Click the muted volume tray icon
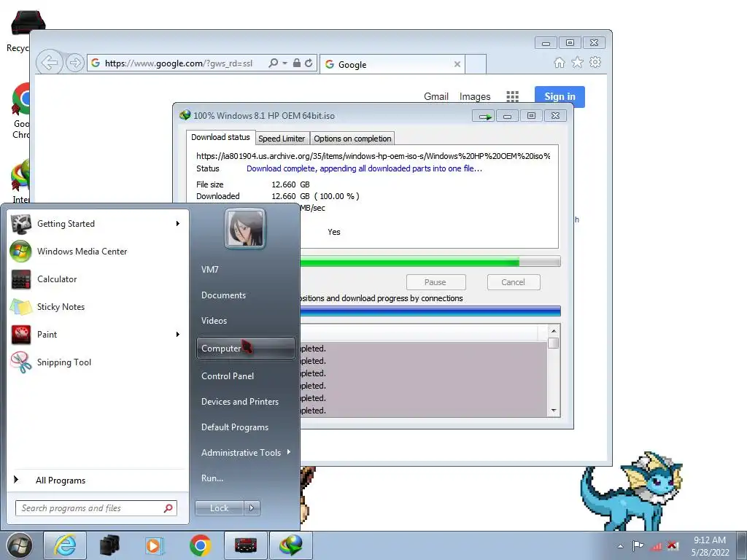This screenshot has height=560, width=747. (673, 545)
